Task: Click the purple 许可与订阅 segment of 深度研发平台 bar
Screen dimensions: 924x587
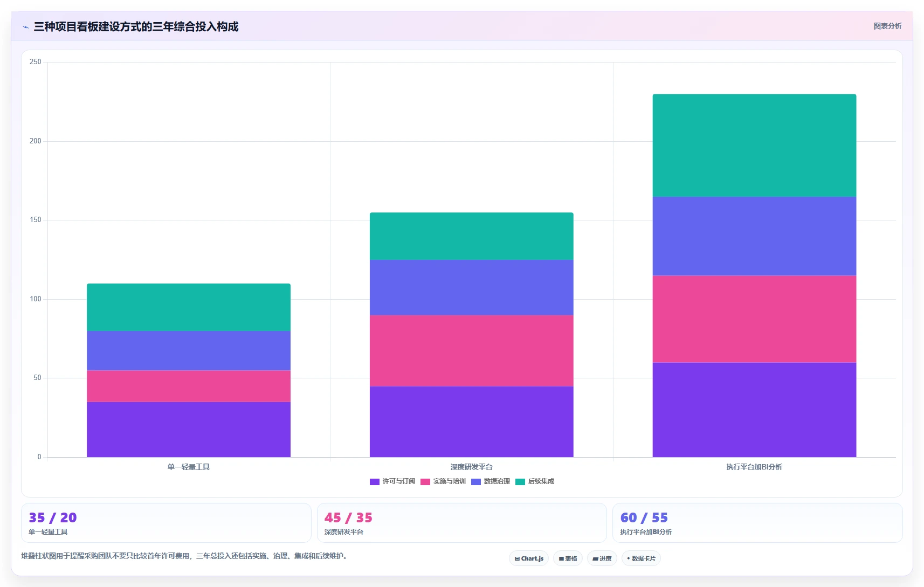Action: pos(472,422)
